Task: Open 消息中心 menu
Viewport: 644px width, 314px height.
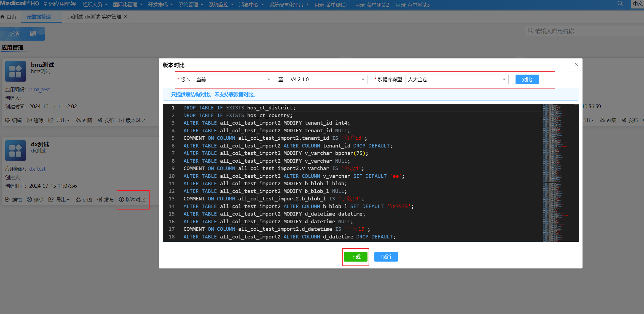Action: click(251, 5)
